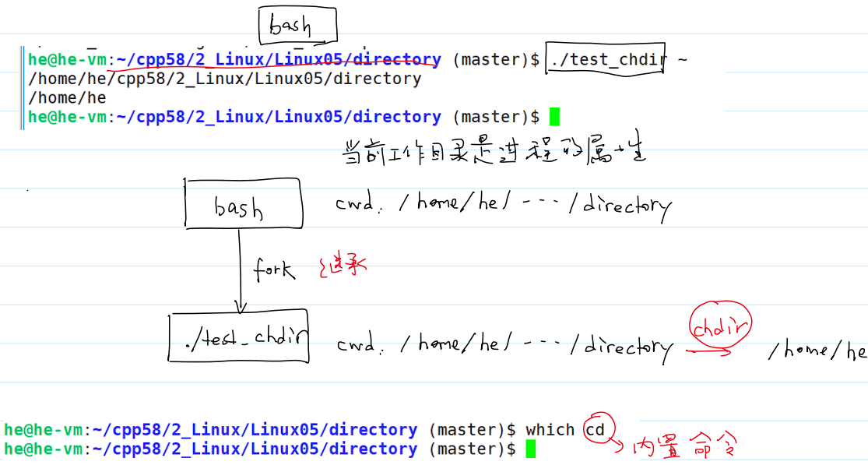Click the handwritten 'fork' label
Viewport: 868px width, 465px height.
pyautogui.click(x=274, y=270)
